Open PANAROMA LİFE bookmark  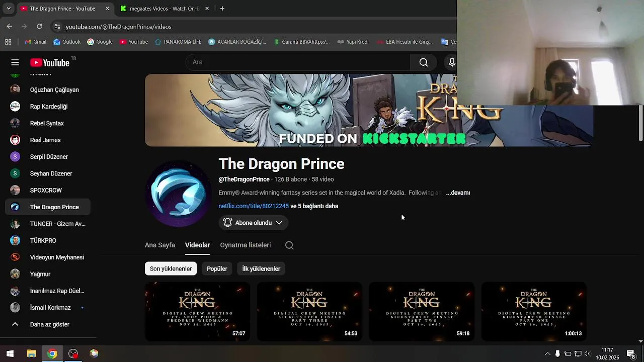pyautogui.click(x=178, y=42)
